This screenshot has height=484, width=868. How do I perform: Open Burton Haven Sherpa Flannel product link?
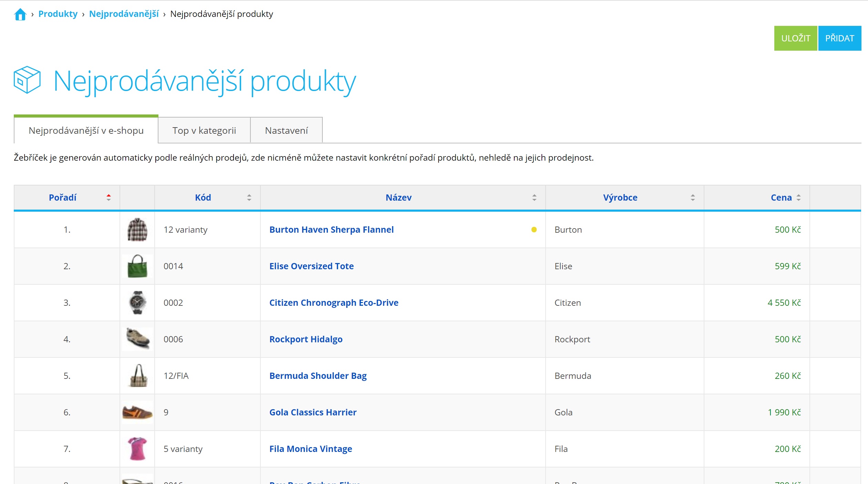click(331, 230)
